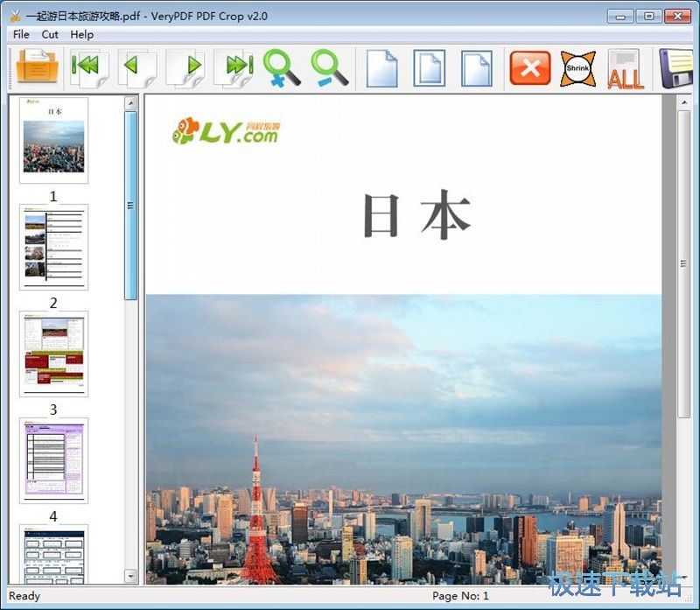This screenshot has height=610, width=700.
Task: Select the rightmost page layout icon
Action: (x=477, y=67)
